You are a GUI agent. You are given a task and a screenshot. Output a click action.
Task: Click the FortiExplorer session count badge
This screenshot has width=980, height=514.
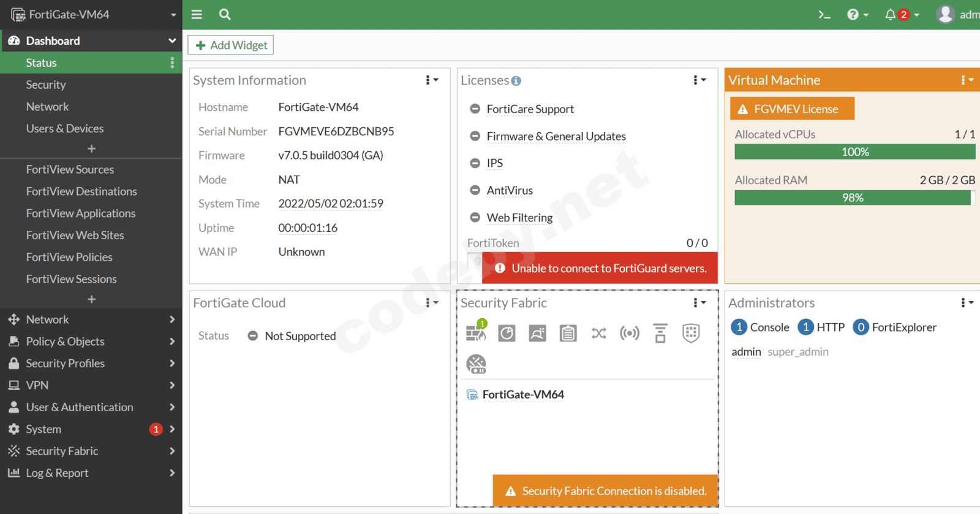[x=861, y=327]
